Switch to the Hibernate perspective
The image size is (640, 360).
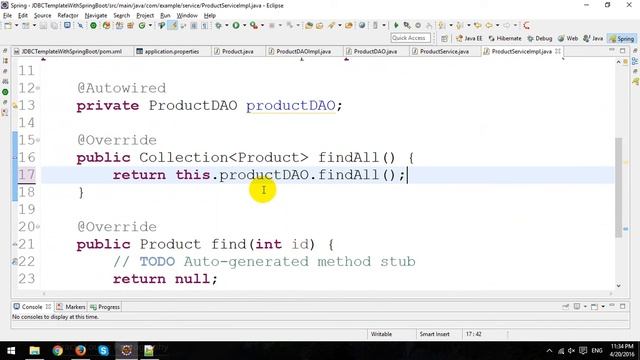(505, 38)
